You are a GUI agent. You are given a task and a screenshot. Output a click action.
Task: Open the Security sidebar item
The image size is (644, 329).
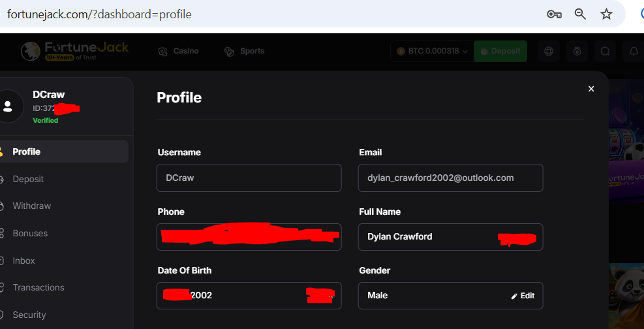point(29,315)
